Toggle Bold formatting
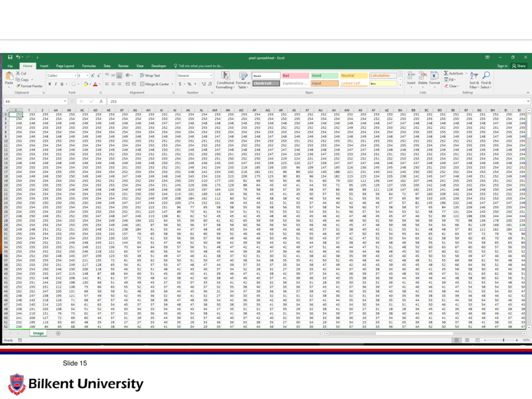The image size is (532, 399). [50, 84]
